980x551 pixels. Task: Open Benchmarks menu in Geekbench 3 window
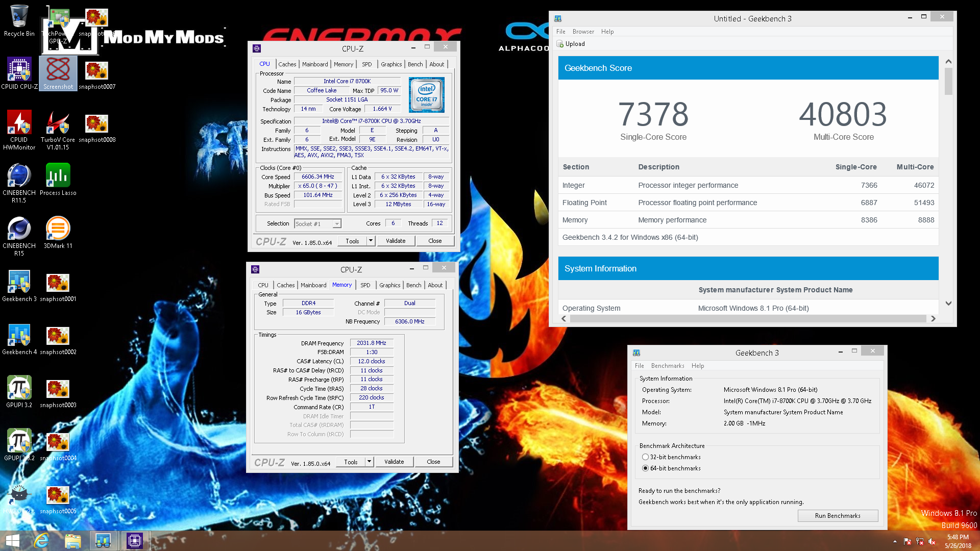pyautogui.click(x=668, y=366)
